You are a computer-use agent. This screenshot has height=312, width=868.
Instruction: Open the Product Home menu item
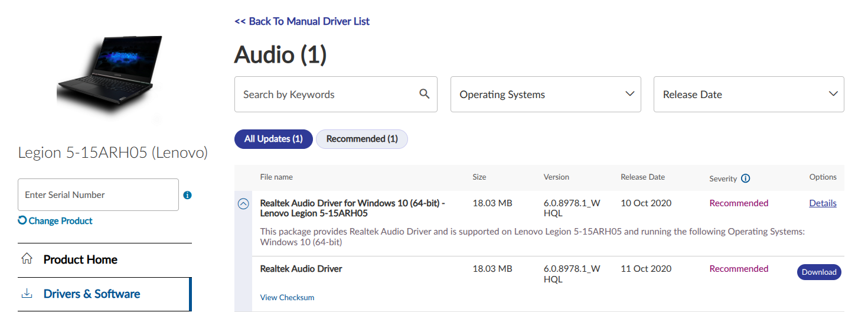(80, 259)
